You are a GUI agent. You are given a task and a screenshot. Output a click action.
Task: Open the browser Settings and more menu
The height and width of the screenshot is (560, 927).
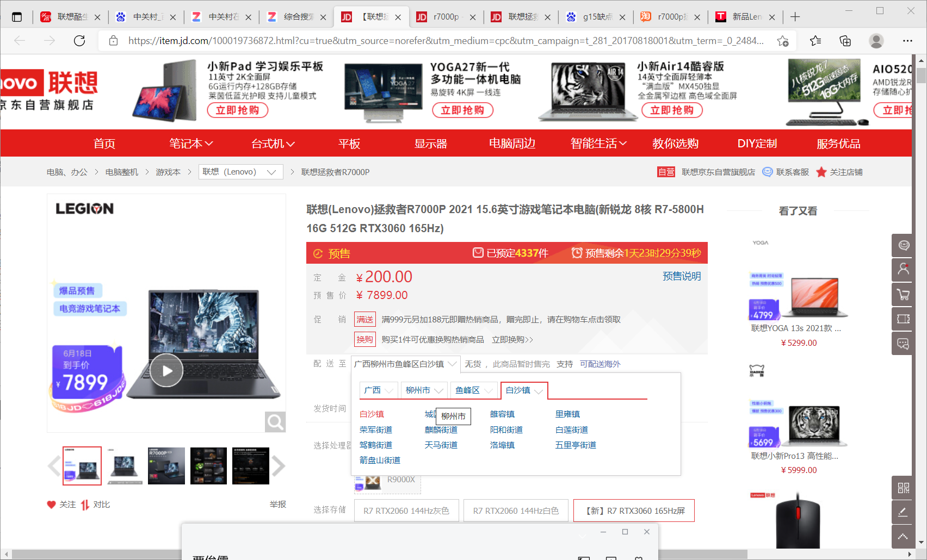(x=907, y=41)
